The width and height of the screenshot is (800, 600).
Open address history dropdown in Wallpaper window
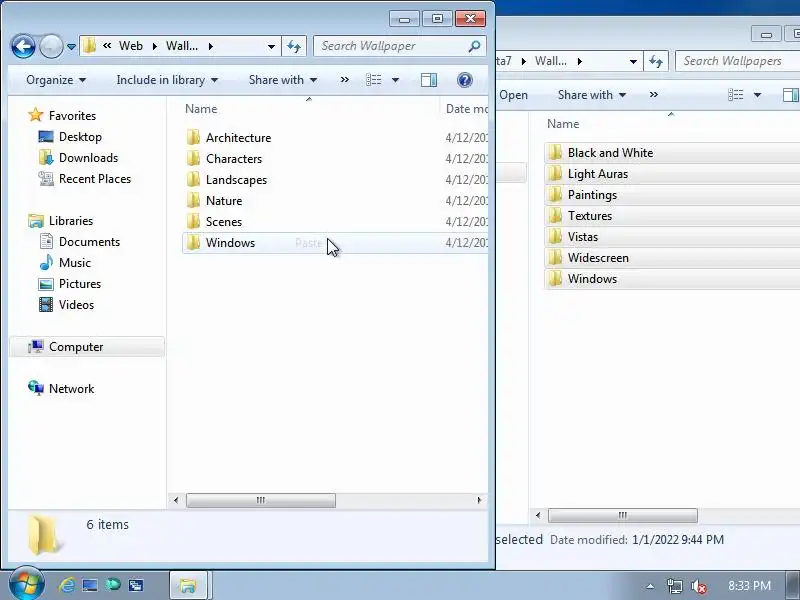pyautogui.click(x=271, y=46)
